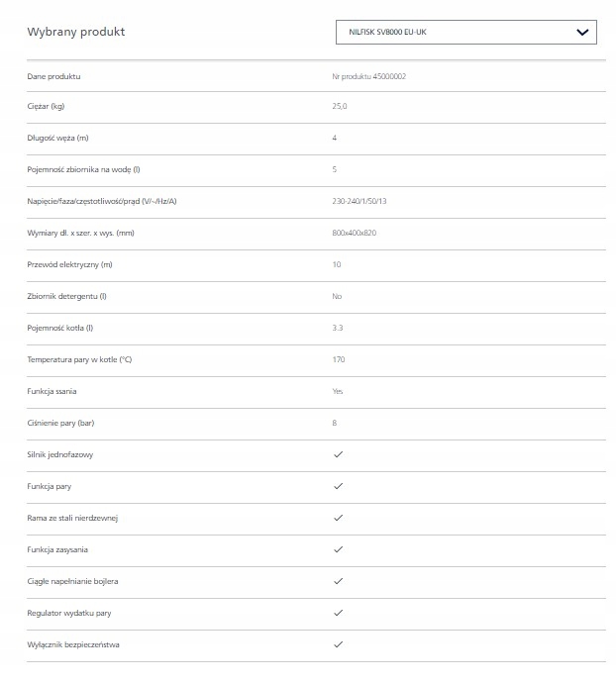The width and height of the screenshot is (616, 683).
Task: Click checkmark icon for Silnik jednofazowy
Action: point(338,454)
